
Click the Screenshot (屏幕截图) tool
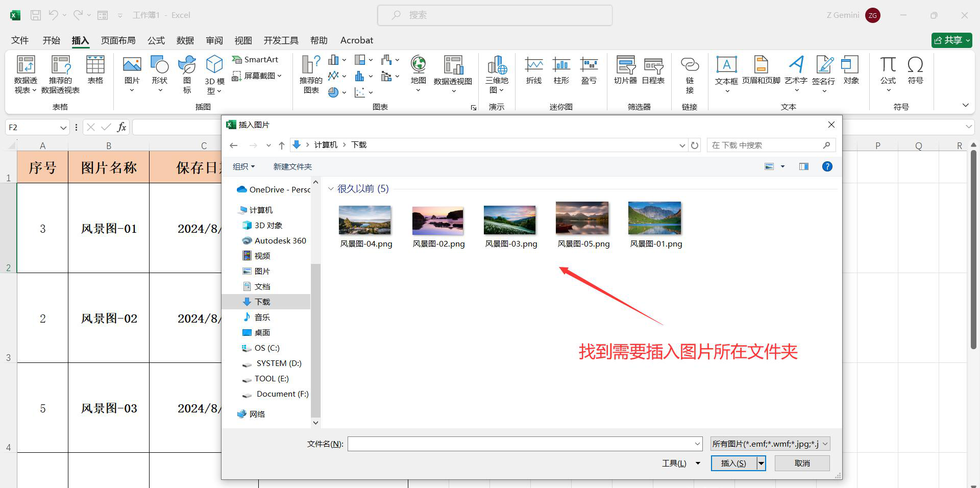tap(256, 76)
